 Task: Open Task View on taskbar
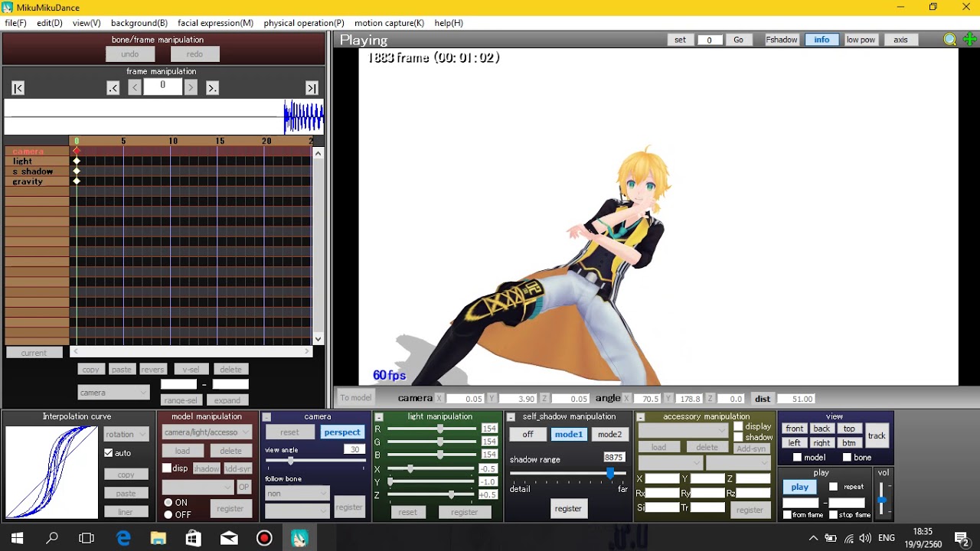click(87, 538)
